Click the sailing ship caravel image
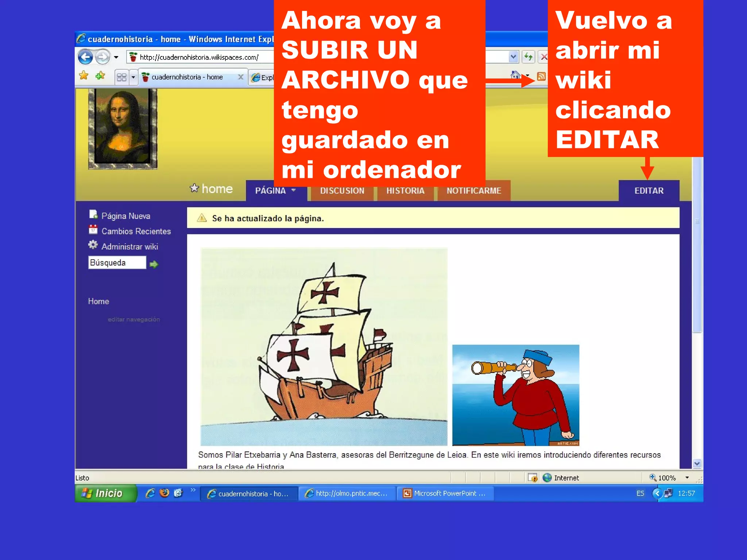Viewport: 747px width, 560px height. (x=324, y=347)
